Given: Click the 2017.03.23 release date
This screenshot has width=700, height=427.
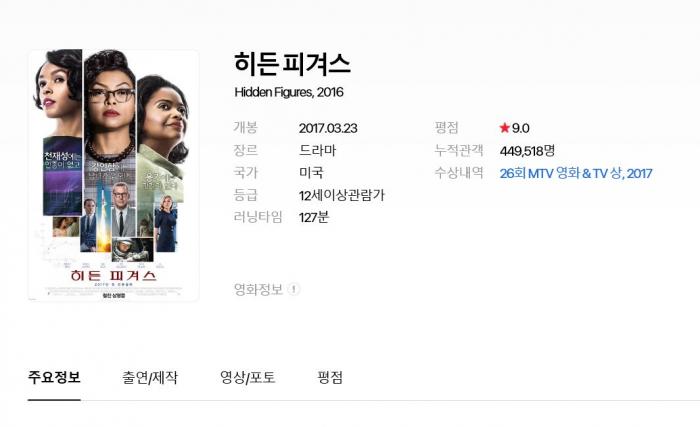Looking at the screenshot, I should pyautogui.click(x=328, y=129).
